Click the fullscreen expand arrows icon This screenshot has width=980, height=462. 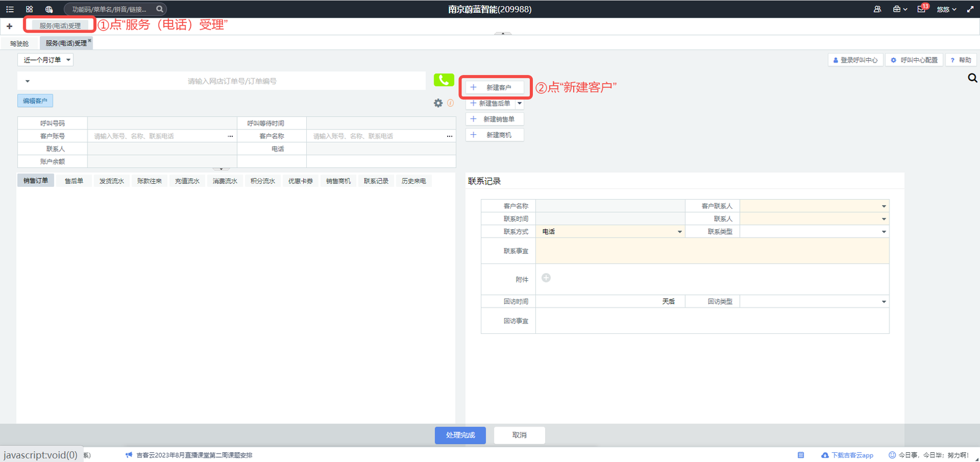click(x=970, y=9)
